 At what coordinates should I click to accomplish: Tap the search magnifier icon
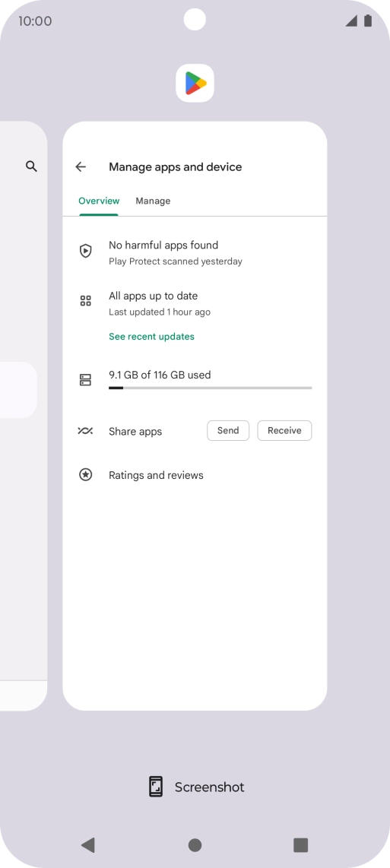[x=32, y=166]
